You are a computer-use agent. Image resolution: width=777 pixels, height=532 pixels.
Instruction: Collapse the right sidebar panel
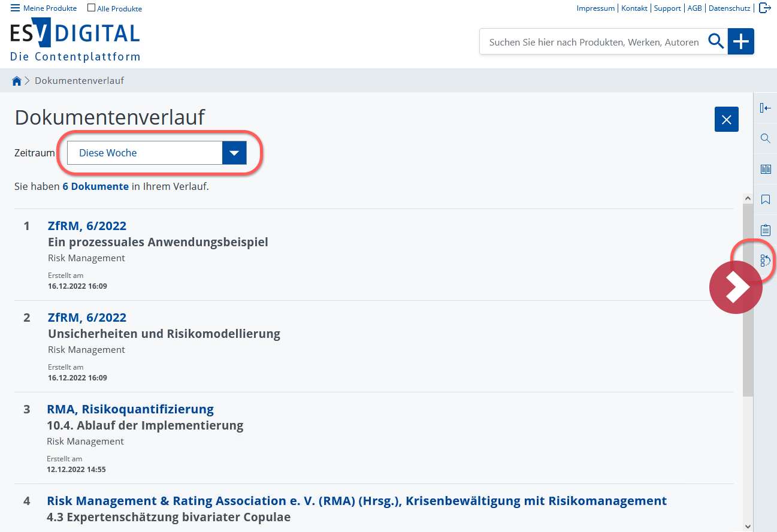(765, 108)
